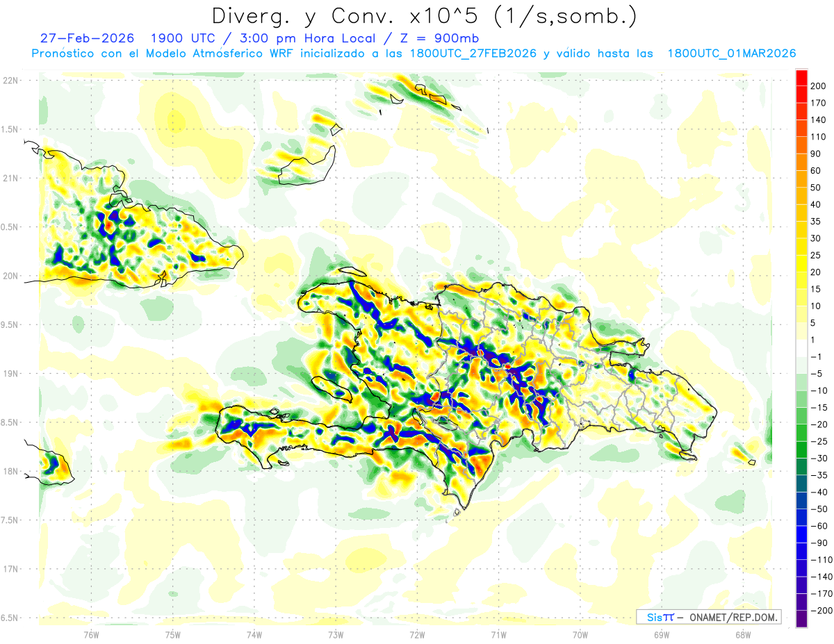
Task: Click the '9.5N' latitude label
Action: coord(10,324)
